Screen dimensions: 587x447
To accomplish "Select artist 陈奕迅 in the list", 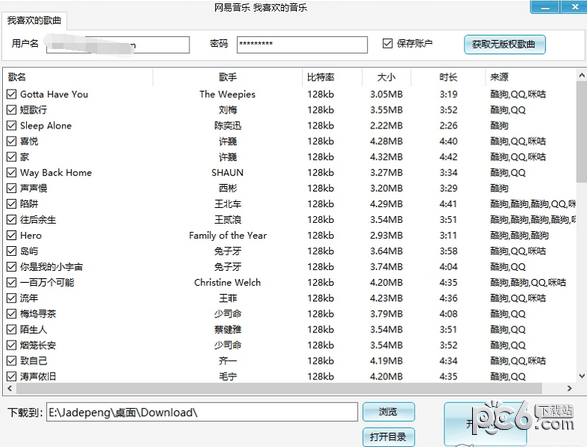I will click(x=228, y=125).
